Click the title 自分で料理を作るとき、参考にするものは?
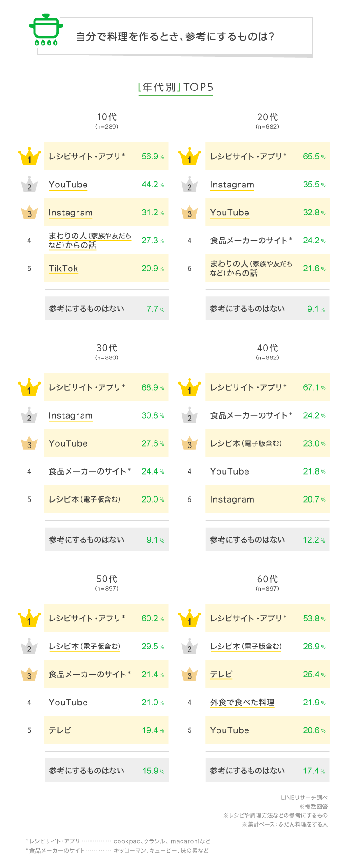This screenshot has height=868, width=350. (x=175, y=36)
